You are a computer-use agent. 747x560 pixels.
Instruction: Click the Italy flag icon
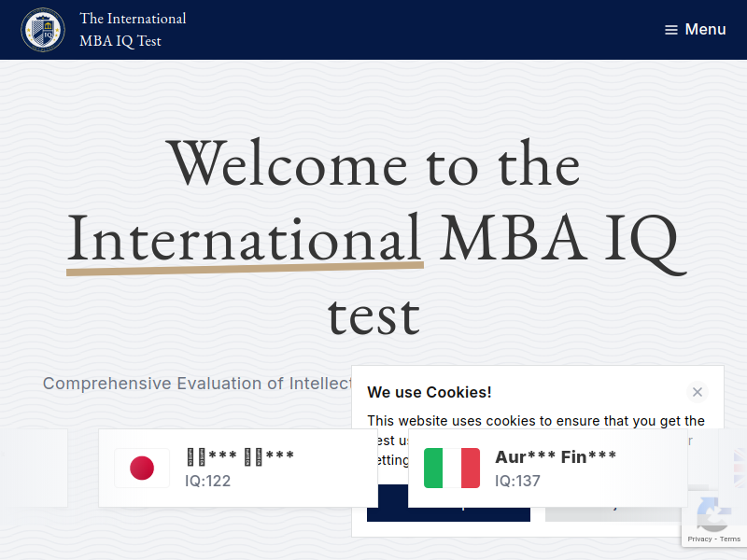tap(452, 468)
